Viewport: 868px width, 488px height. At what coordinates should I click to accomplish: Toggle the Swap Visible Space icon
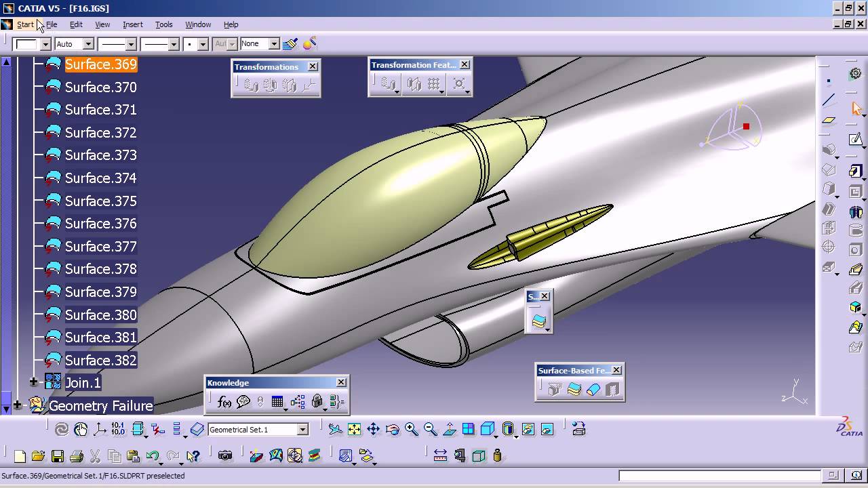[x=547, y=429]
